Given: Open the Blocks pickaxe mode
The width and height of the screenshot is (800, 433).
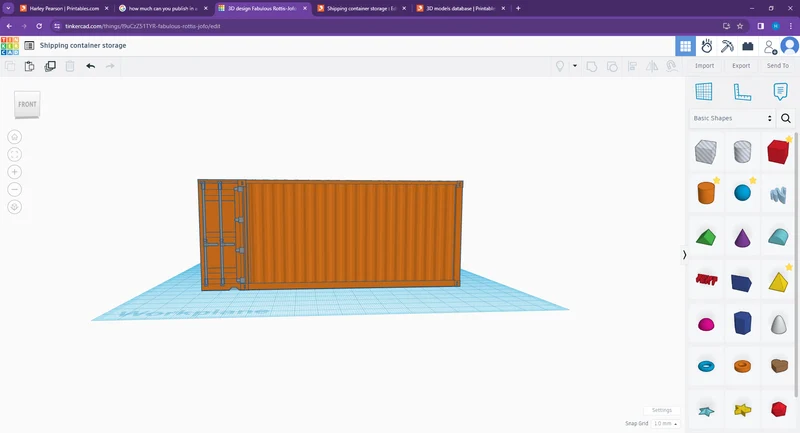Looking at the screenshot, I should click(x=727, y=46).
